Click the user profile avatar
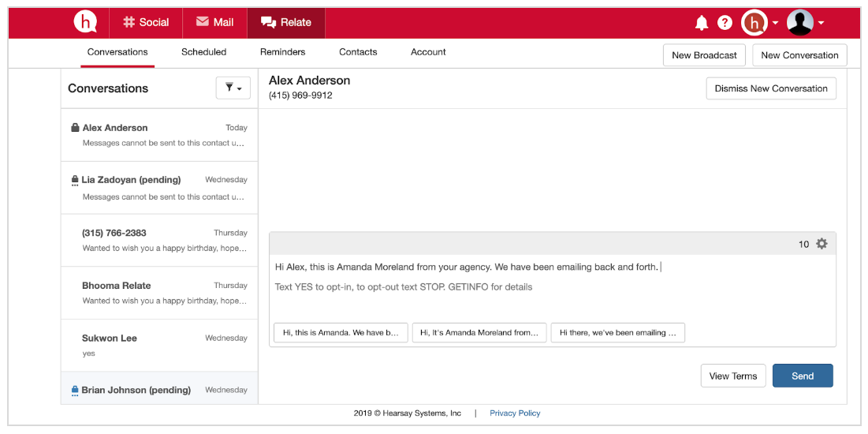The image size is (868, 434). pyautogui.click(x=800, y=23)
